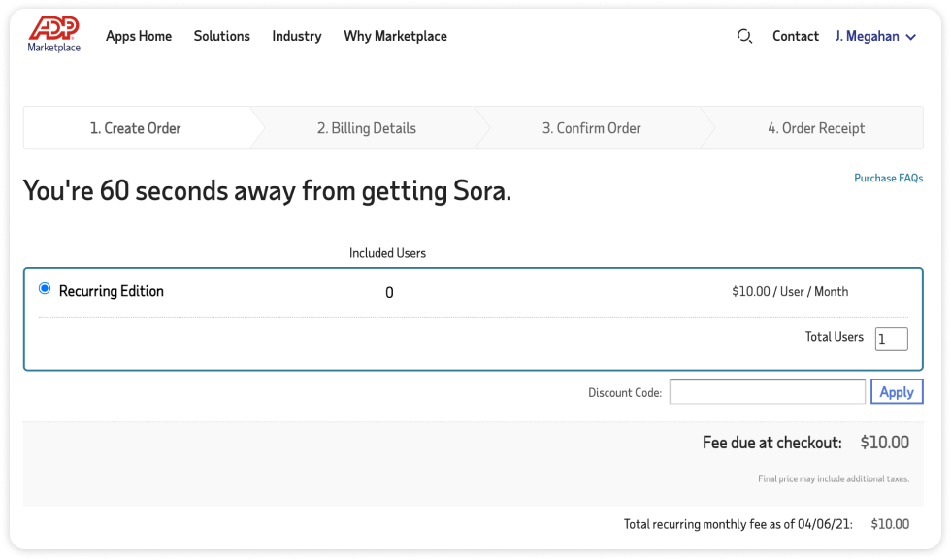Jump to the Billing Details step

(367, 128)
